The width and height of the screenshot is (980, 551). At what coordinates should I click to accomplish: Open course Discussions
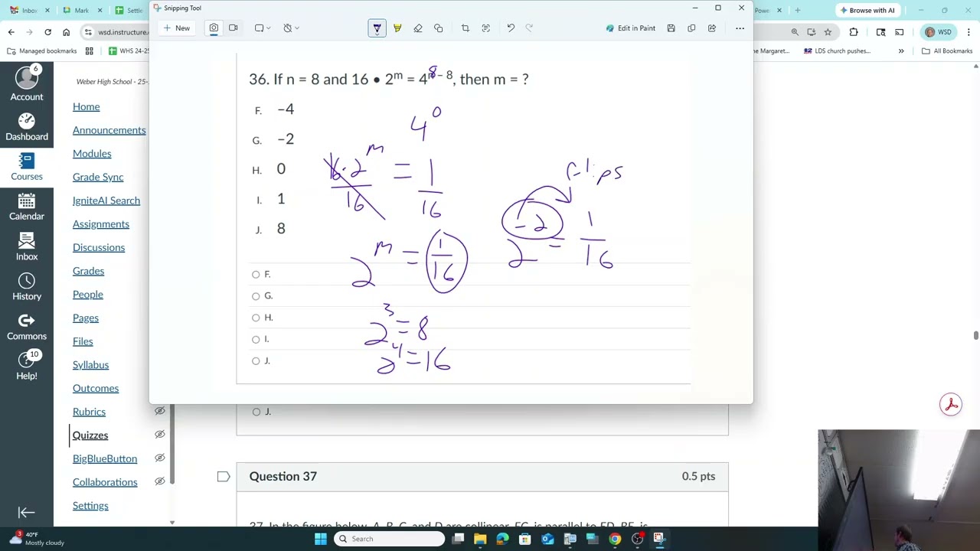point(99,248)
